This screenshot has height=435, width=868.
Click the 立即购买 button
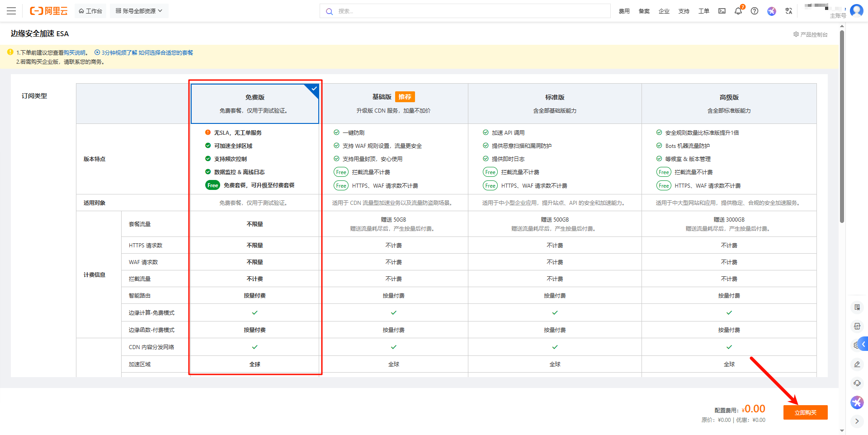805,412
